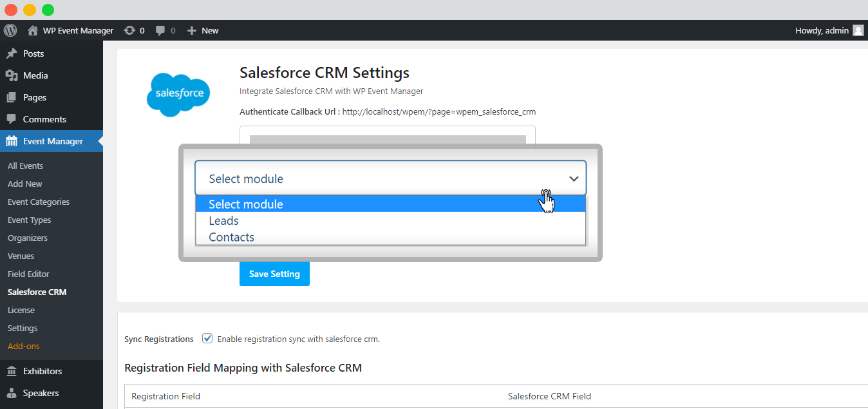Click Integrate Salesforce CRM subtitle text
The width and height of the screenshot is (868, 409).
point(331,91)
